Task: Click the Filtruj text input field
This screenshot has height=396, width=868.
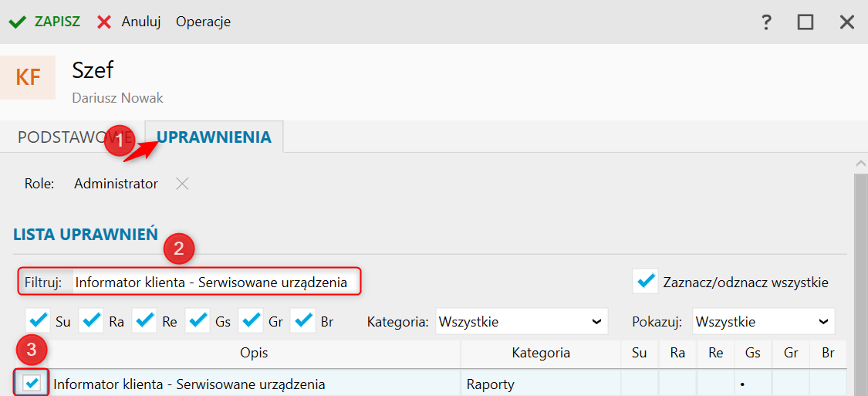Action: coord(216,283)
